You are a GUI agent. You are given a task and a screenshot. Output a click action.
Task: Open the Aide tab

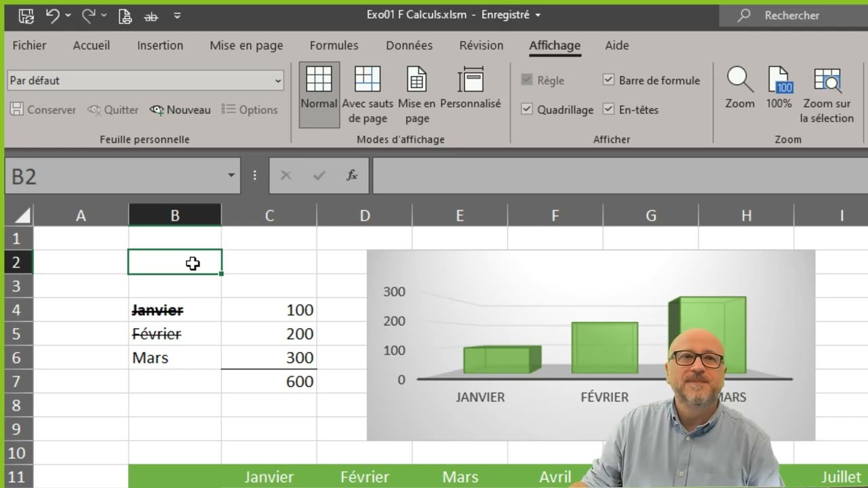617,45
